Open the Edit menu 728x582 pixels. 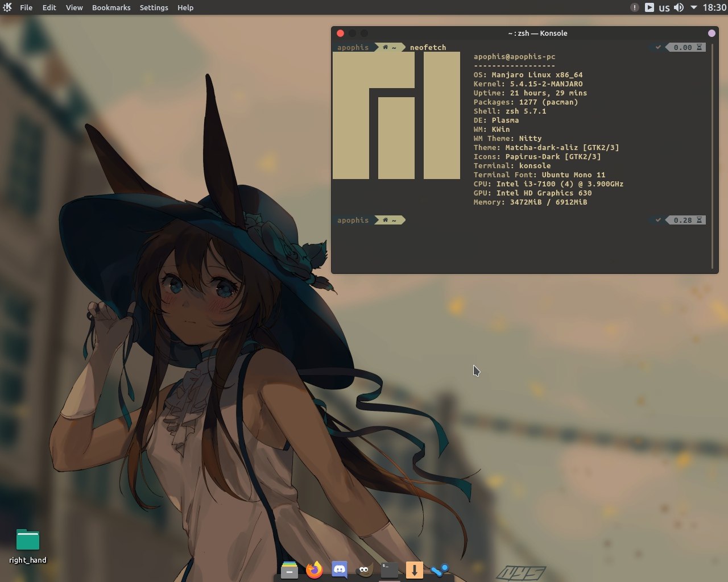[x=49, y=7]
